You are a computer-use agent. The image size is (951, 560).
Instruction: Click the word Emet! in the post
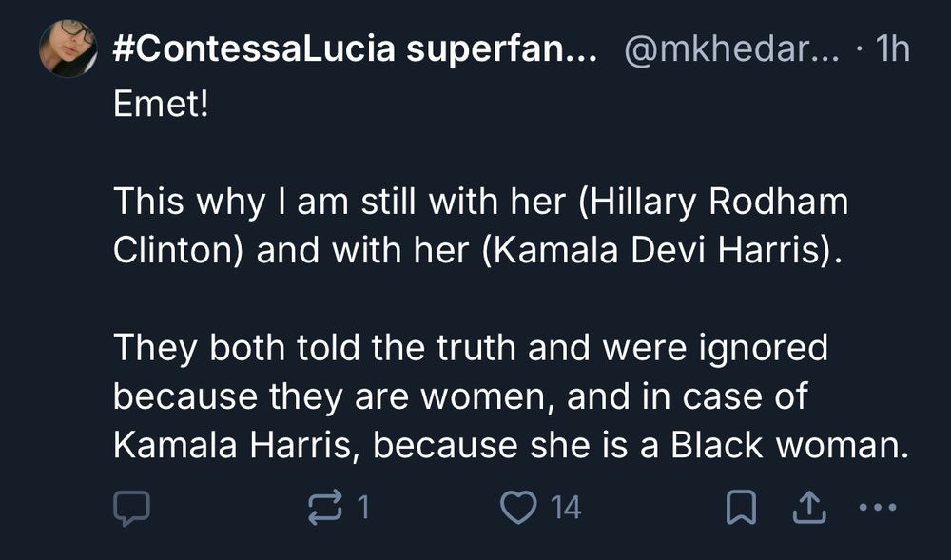coord(160,102)
